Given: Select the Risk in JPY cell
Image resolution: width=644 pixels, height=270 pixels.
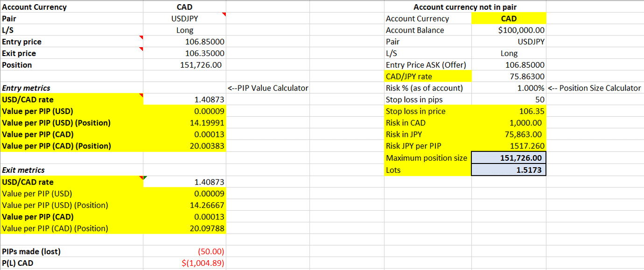Looking at the screenshot, I should (509, 135).
